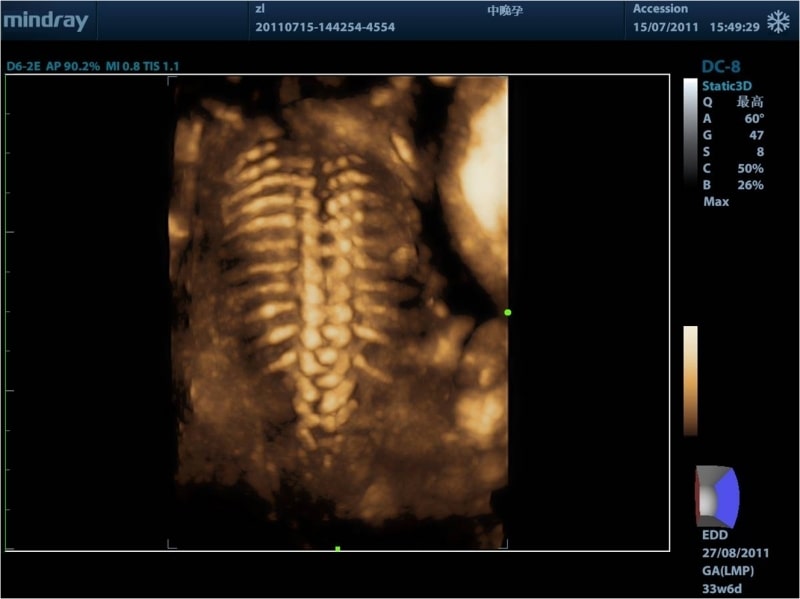This screenshot has height=599, width=800.
Task: Click the ID 20110715-144254-4554
Action: [325, 27]
